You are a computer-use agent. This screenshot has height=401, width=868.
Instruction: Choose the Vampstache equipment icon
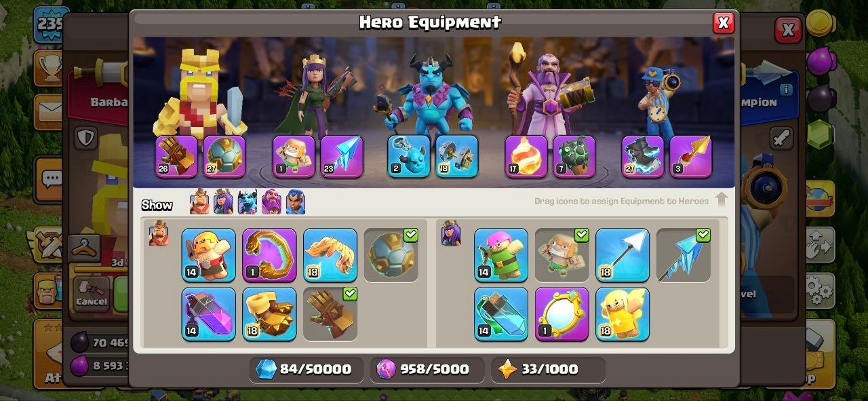(330, 254)
